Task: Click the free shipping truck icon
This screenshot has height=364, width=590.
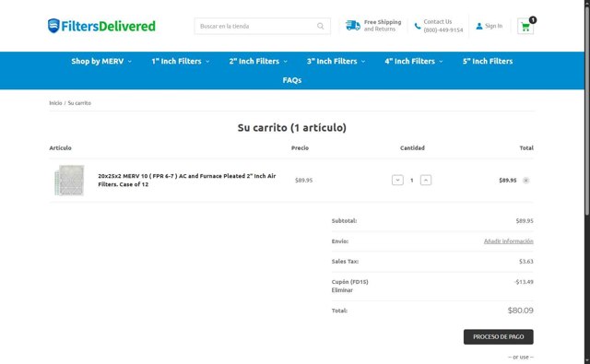Action: pos(353,26)
